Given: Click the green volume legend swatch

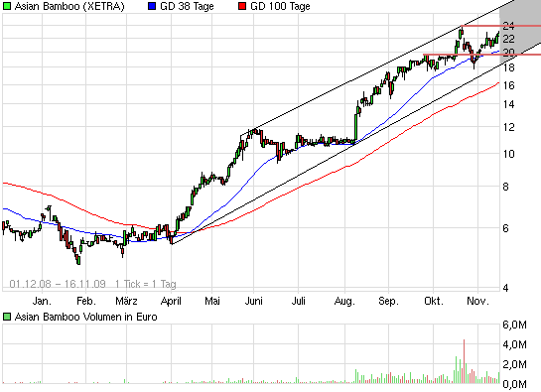Looking at the screenshot, I should [7, 317].
